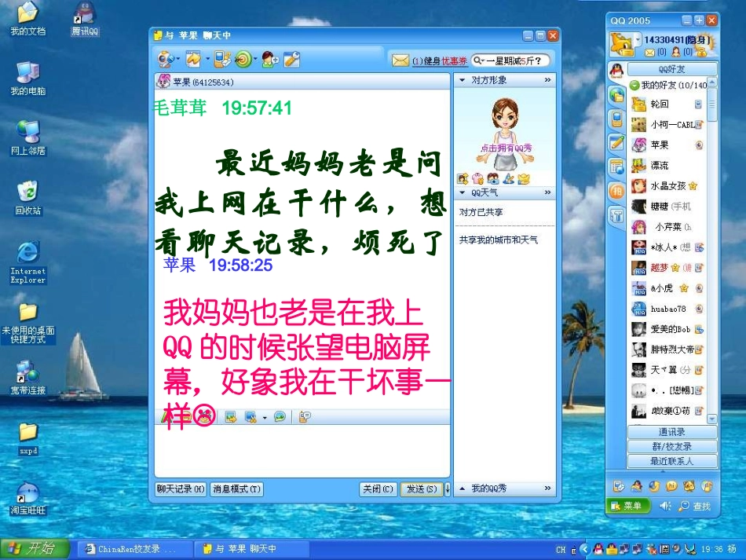Screen dimensions: 746x560
Task: Select friend 爱美的Bob in contact list
Action: (667, 329)
